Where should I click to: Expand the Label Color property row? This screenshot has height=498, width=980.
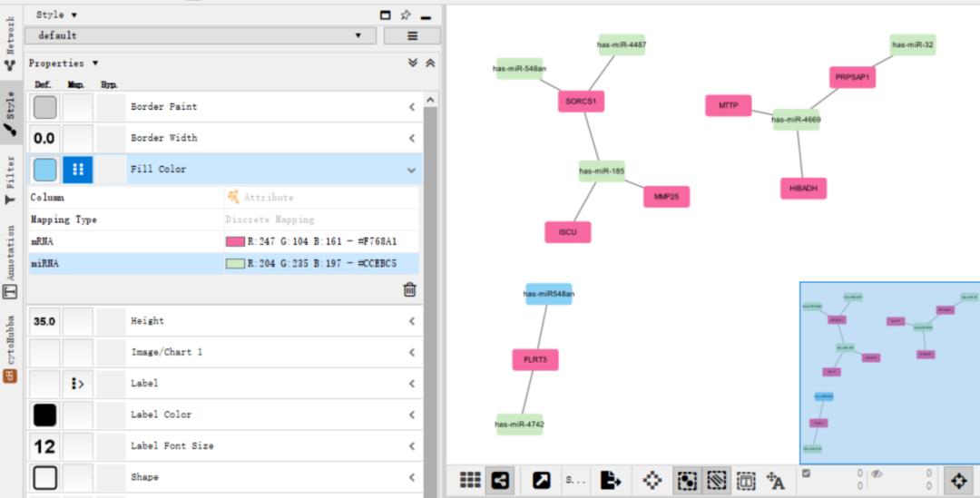click(412, 415)
